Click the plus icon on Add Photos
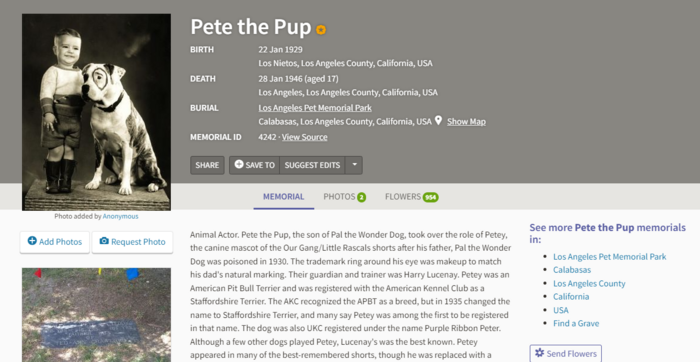Image resolution: width=700 pixels, height=362 pixels. coord(32,241)
